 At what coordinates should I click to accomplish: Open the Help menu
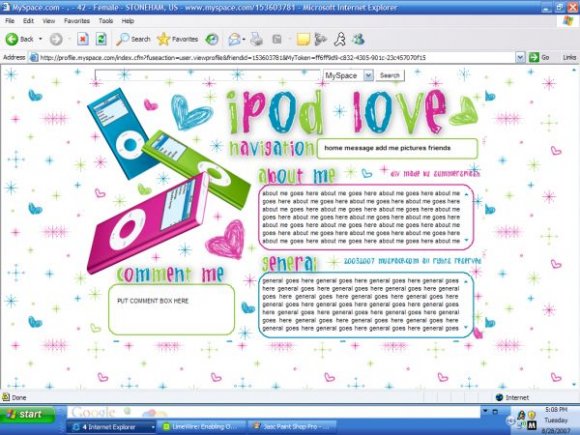[128, 21]
